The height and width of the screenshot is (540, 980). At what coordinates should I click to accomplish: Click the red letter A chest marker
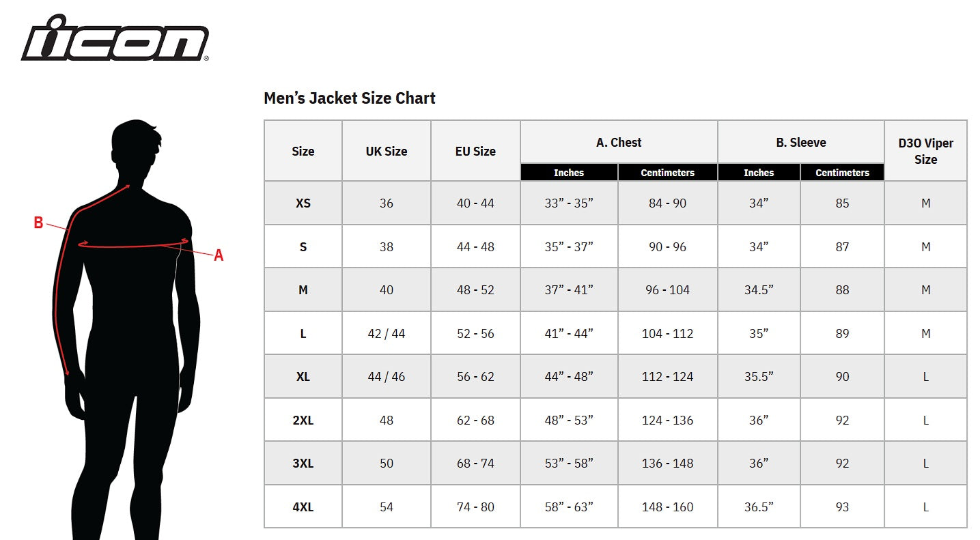[219, 255]
